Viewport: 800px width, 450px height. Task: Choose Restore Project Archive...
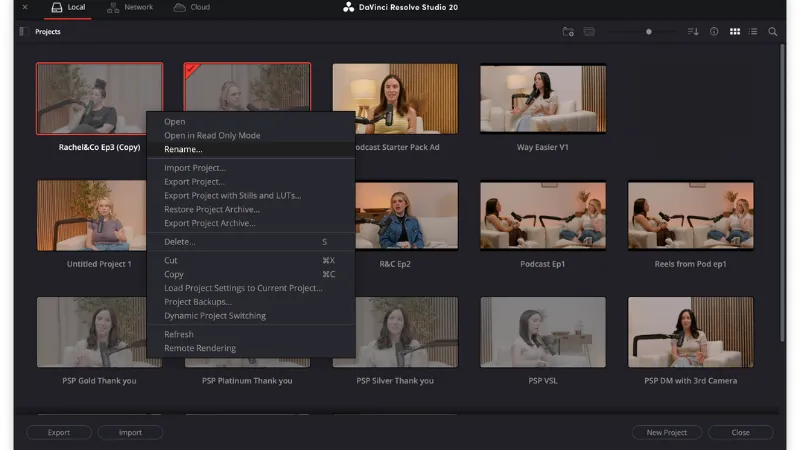(x=251, y=209)
